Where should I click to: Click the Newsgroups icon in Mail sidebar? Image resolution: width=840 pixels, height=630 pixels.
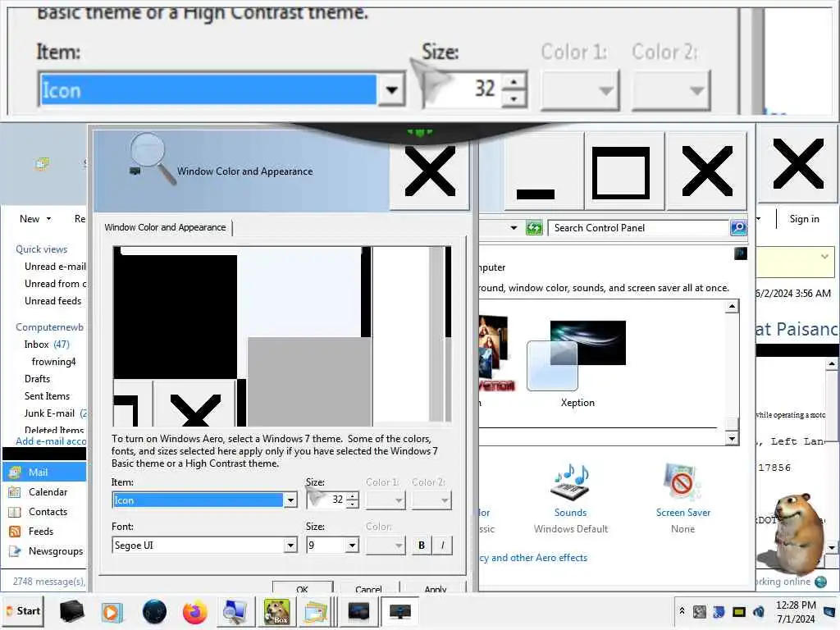tap(15, 551)
